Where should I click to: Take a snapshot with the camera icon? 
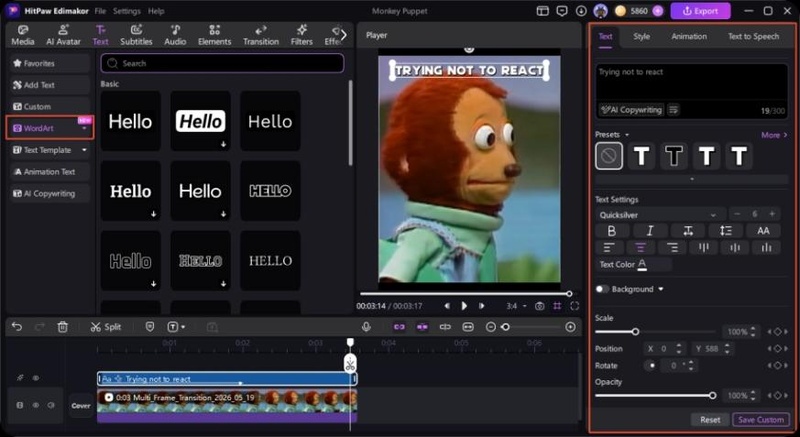[539, 306]
